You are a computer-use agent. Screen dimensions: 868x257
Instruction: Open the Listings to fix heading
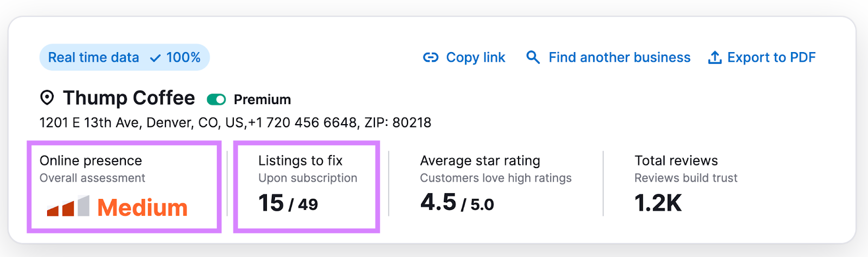pos(300,160)
